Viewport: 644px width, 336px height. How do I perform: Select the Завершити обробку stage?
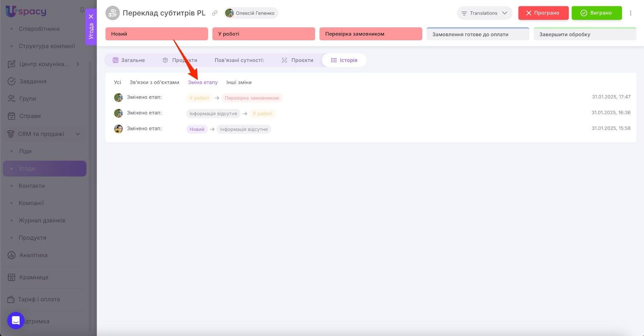click(585, 34)
